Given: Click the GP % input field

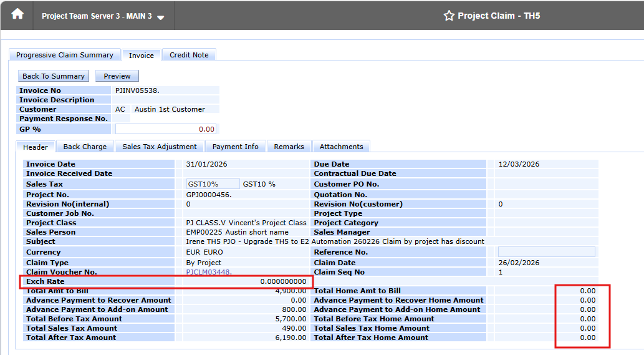Looking at the screenshot, I should (x=165, y=129).
